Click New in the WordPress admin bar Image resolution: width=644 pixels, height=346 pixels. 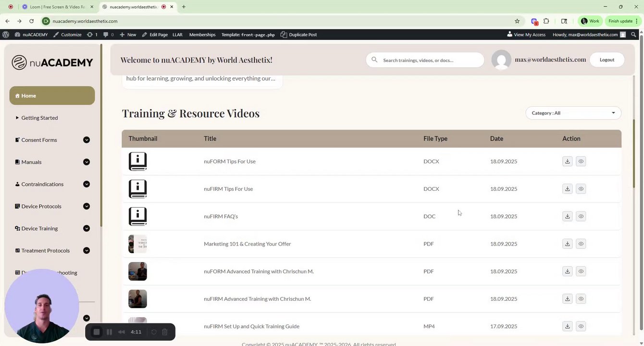[128, 35]
